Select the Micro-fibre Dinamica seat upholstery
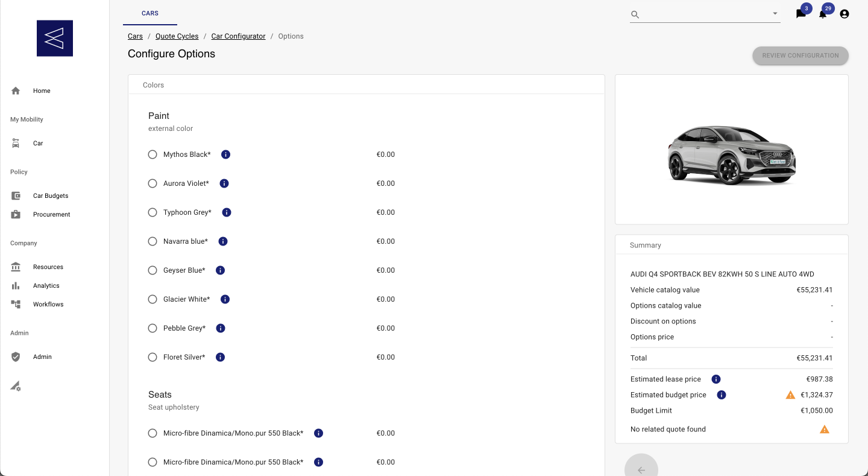The image size is (868, 476). pos(153,433)
